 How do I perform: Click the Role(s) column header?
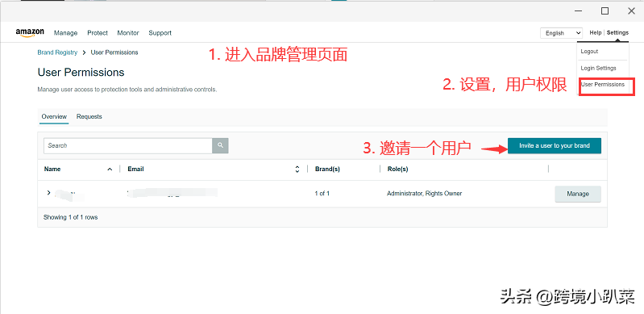[x=397, y=170]
